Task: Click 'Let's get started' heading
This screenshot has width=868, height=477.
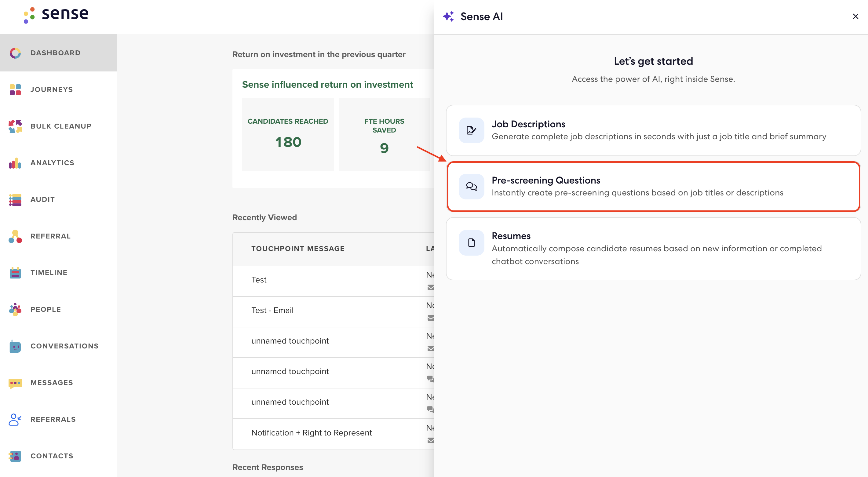Action: 653,61
